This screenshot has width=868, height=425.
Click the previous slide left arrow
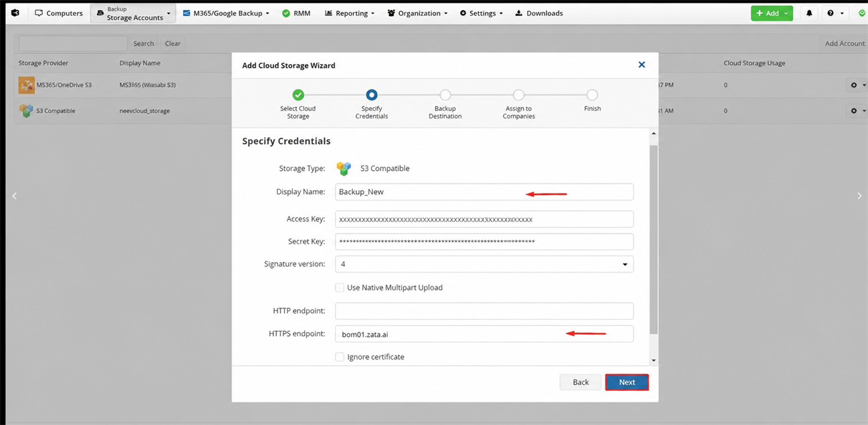14,195
